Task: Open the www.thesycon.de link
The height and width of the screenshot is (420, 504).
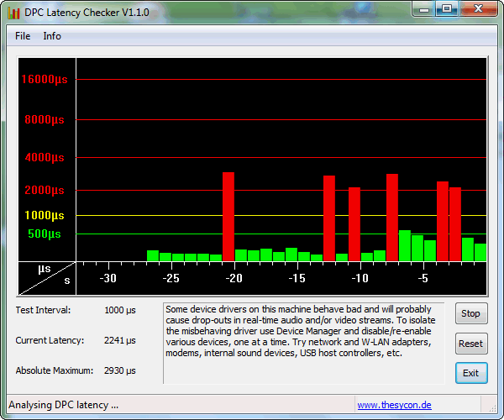Action: pyautogui.click(x=395, y=405)
